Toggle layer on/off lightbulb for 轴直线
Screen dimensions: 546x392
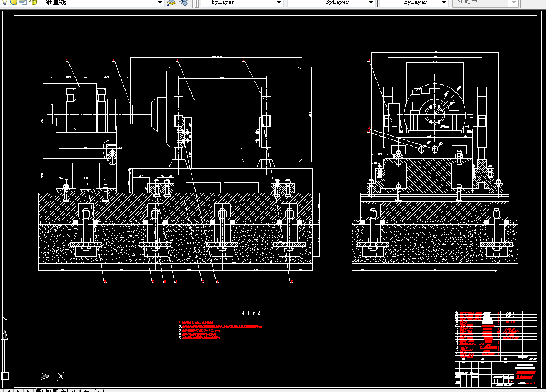pyautogui.click(x=5, y=2)
